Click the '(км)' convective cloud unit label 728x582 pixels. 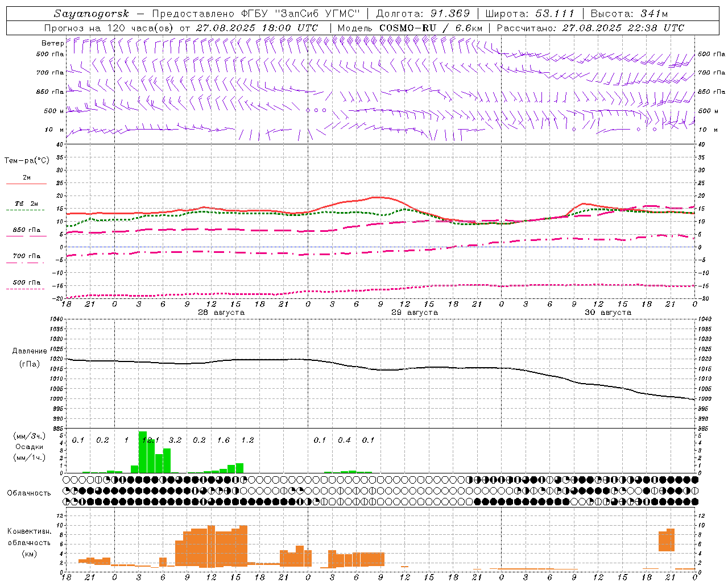[29, 554]
